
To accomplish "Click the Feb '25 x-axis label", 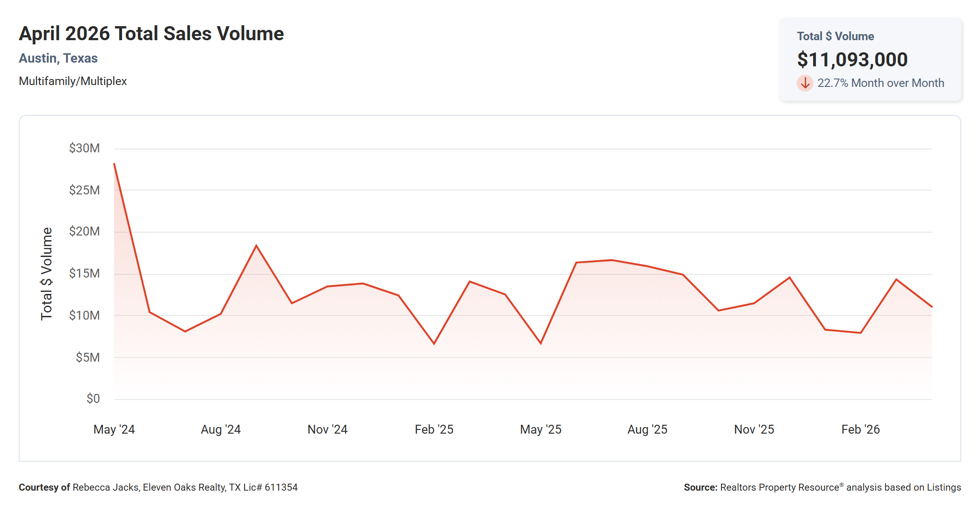I will 434,429.
